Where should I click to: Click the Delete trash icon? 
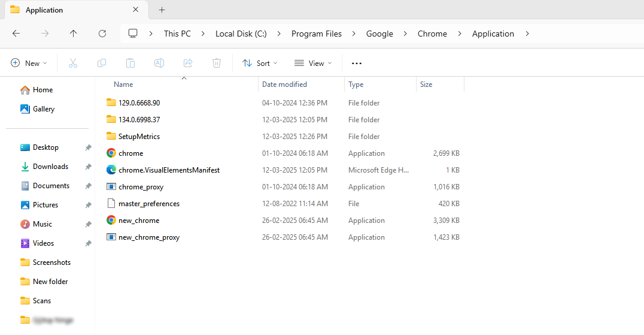217,63
